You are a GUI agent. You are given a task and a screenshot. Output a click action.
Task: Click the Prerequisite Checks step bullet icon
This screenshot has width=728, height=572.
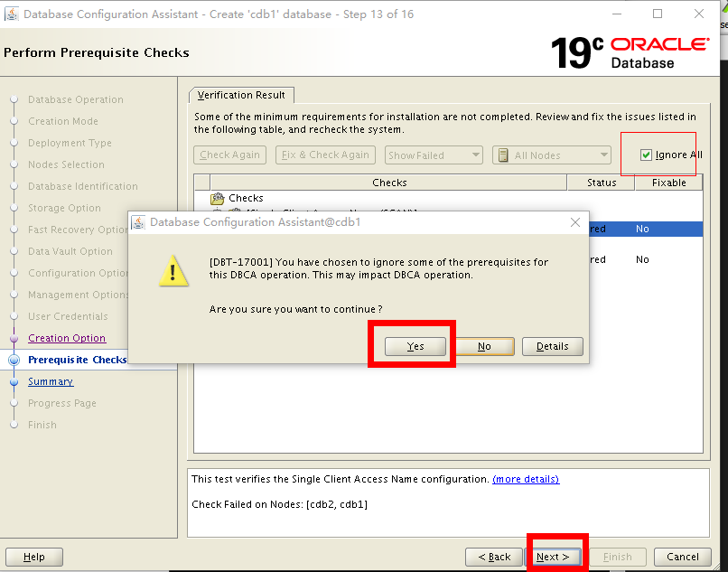tap(14, 360)
